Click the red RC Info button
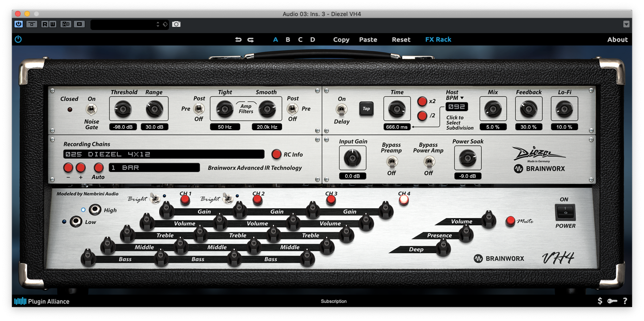 (x=277, y=154)
